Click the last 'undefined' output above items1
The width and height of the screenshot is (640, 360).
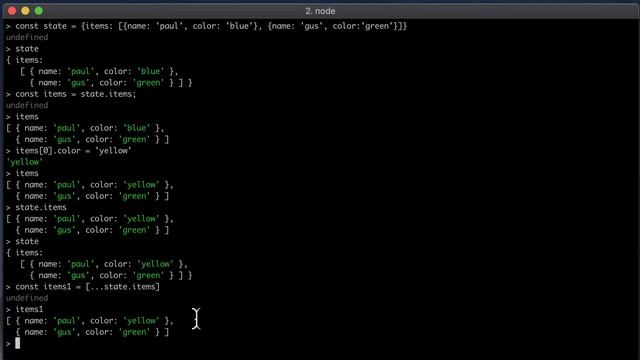tap(27, 298)
